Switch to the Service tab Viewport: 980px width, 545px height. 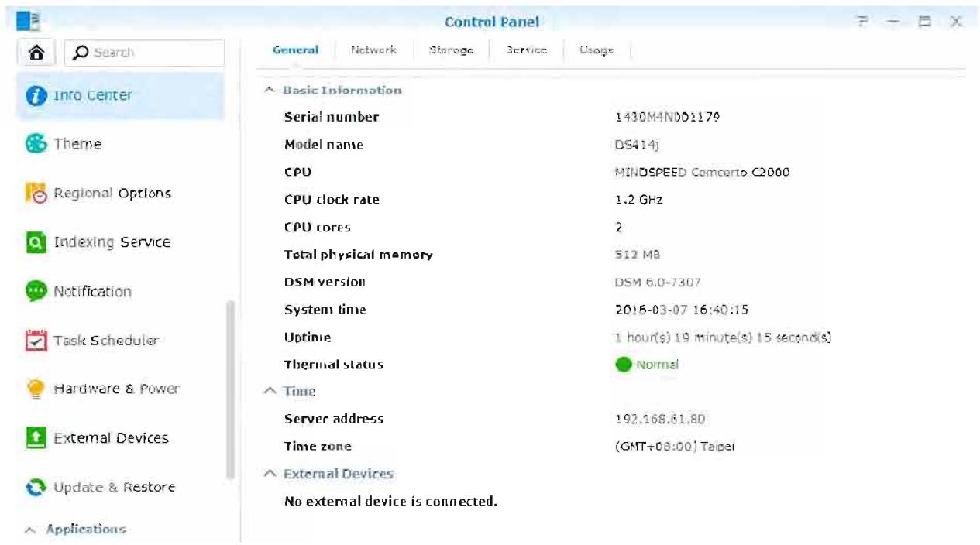527,50
